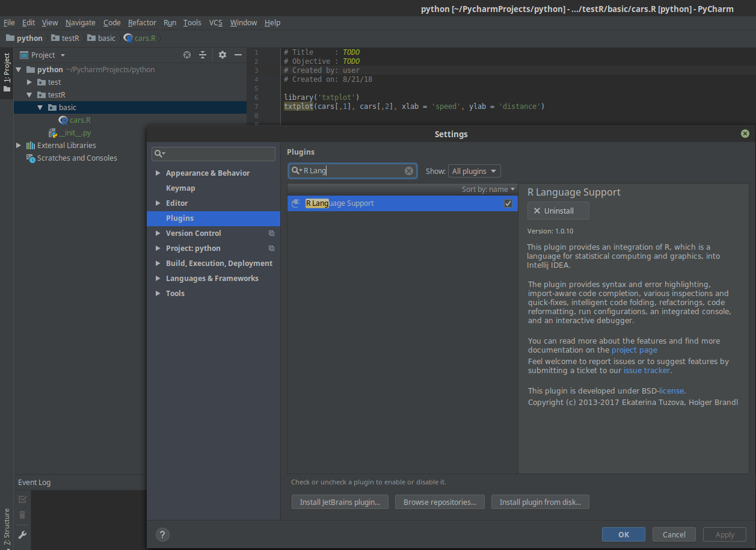Select Plugins in settings list
Viewport: 756px width, 550px height.
tap(214, 218)
